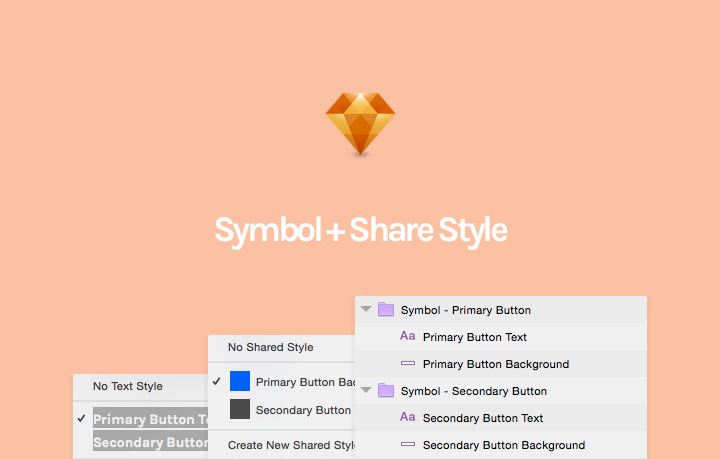Click checkmark next to Primary Button Background style
The image size is (720, 459).
tap(217, 381)
